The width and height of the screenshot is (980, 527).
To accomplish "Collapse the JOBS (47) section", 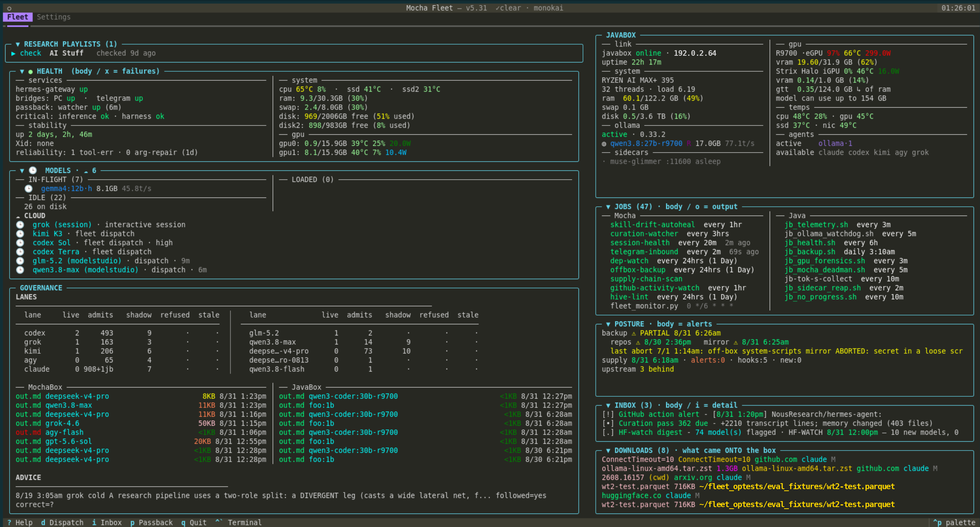I will click(608, 207).
